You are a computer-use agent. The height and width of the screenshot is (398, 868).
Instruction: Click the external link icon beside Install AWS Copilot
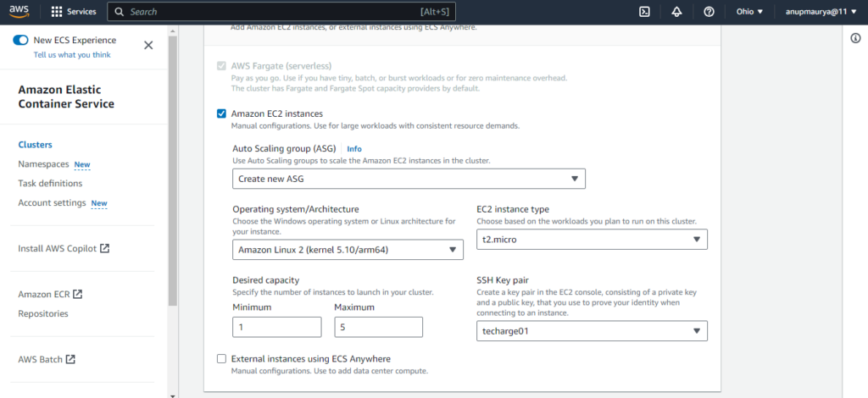point(104,248)
